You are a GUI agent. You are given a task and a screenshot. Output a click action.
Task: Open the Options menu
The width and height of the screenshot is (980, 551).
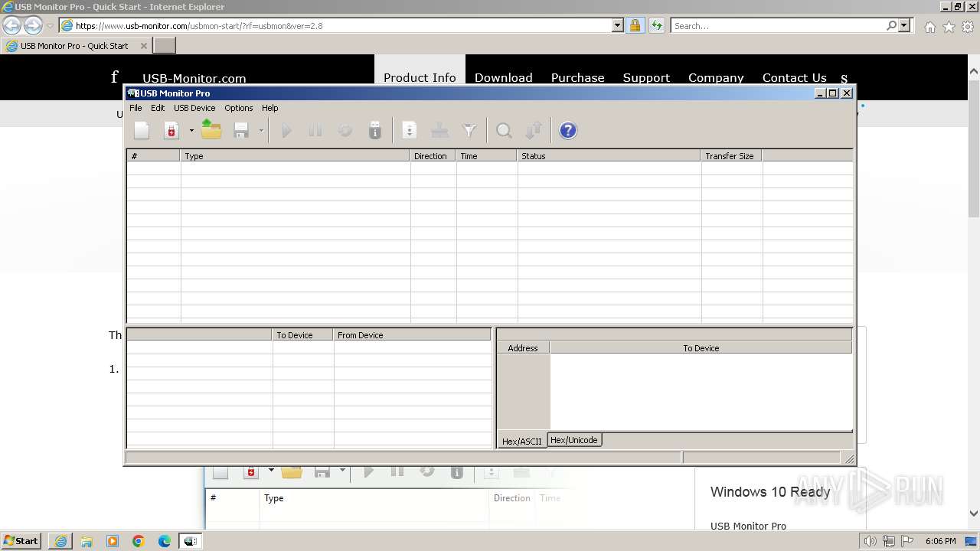pos(239,108)
